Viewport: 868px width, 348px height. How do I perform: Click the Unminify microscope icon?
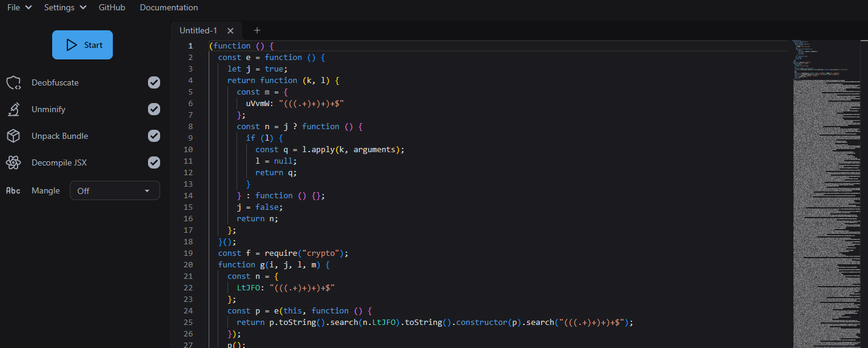[x=13, y=110]
